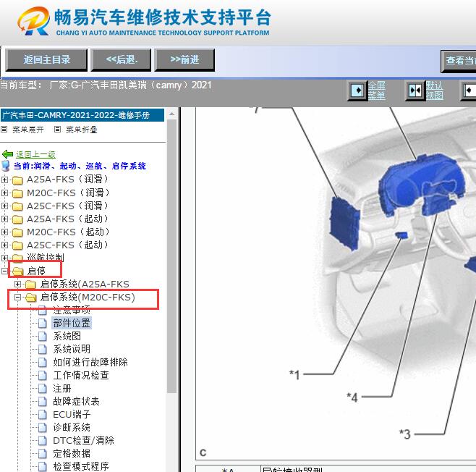This screenshot has height=472, width=476.
Task: Expand the A25A-FKS（润滑） folder
Action: pyautogui.click(x=4, y=180)
